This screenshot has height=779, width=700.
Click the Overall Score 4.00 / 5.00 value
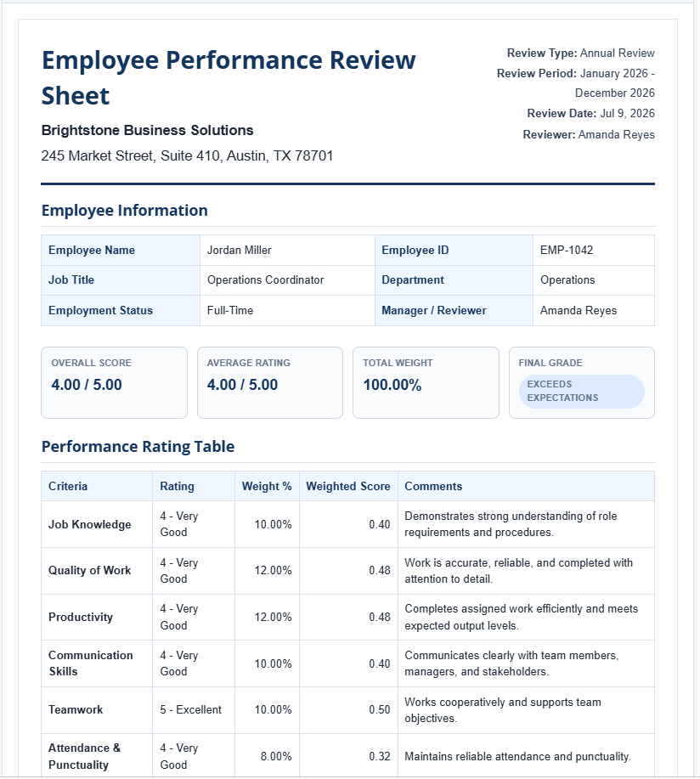point(87,385)
